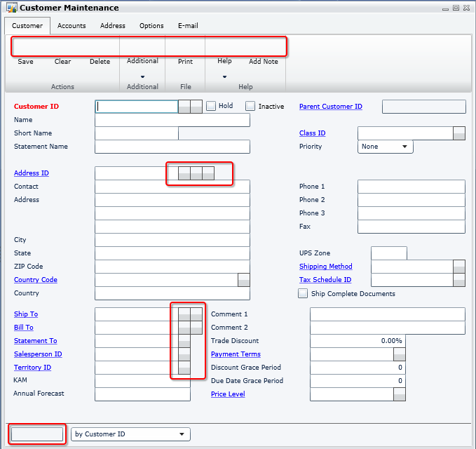Click lookup button beside Payment Terms field
Viewport: 476px width, 449px height.
400,354
